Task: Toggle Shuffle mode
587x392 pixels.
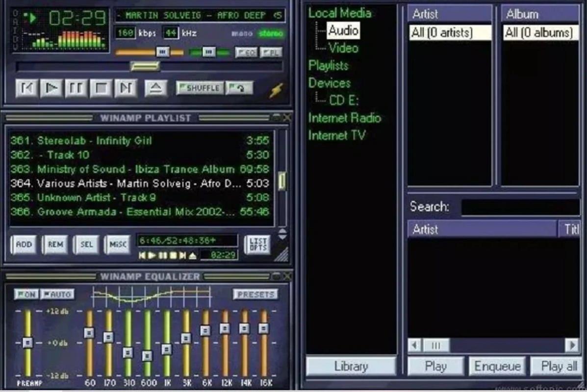Action: (200, 88)
